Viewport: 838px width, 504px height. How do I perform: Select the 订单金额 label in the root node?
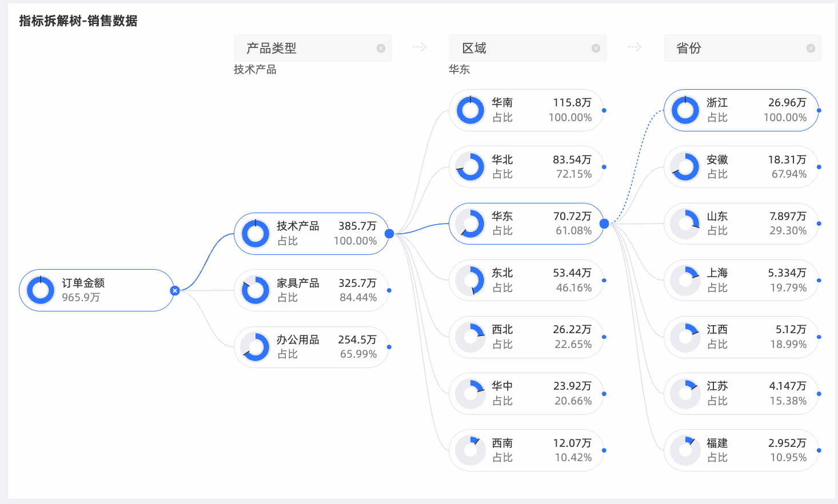83,283
